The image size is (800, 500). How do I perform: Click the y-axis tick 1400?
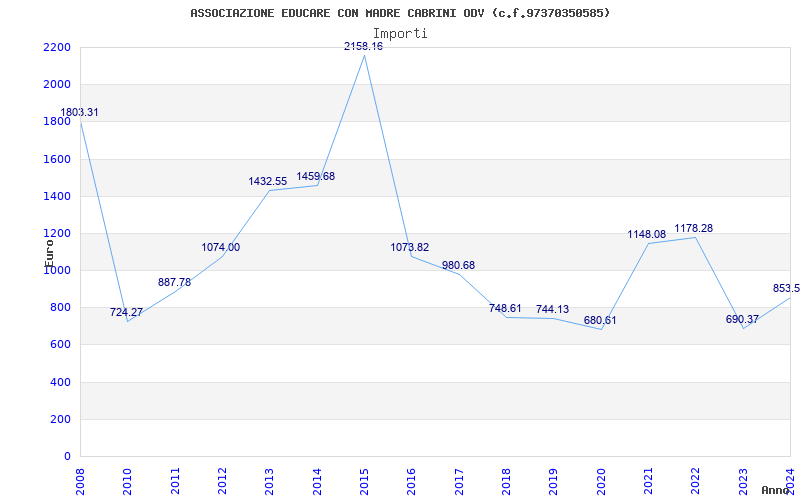point(57,196)
